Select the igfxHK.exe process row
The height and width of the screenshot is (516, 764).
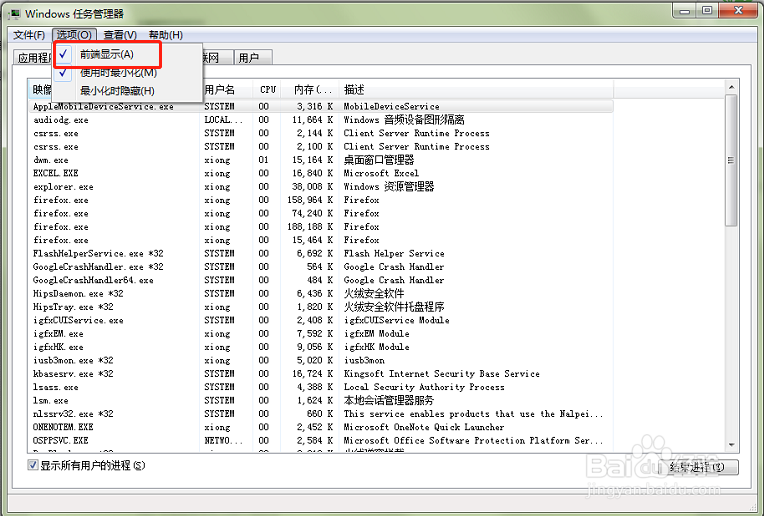pyautogui.click(x=321, y=347)
